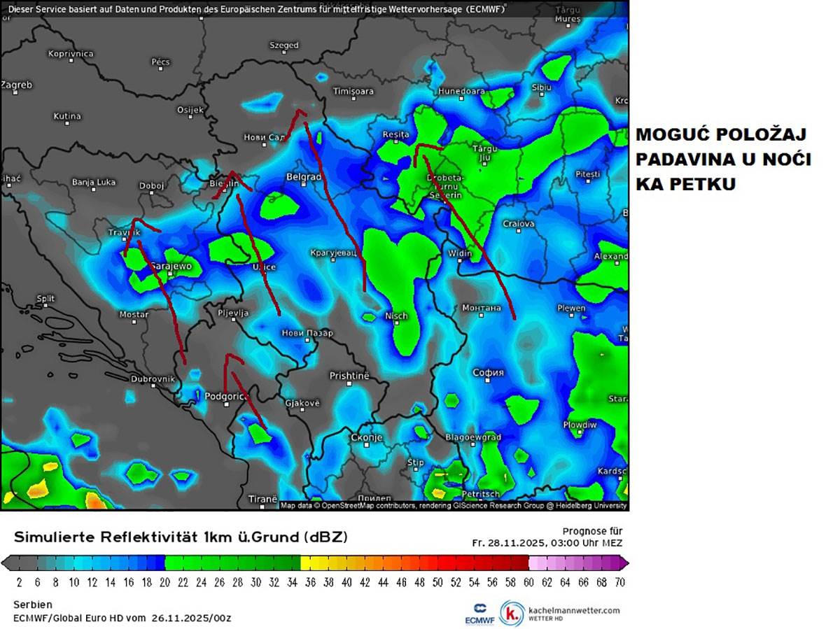This screenshot has width=840, height=629.
Task: Click the ECMWF logo at the bottom
Action: tap(480, 612)
